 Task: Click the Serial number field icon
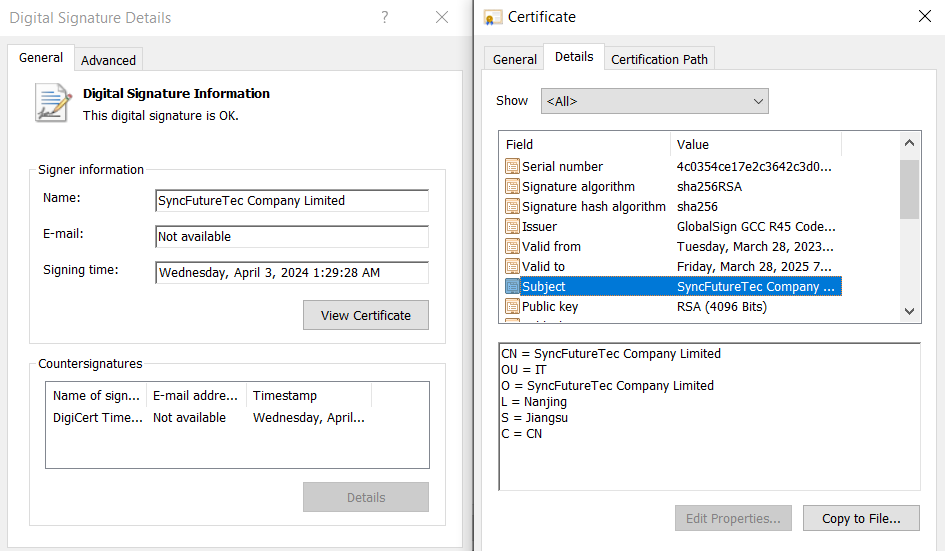click(x=512, y=166)
